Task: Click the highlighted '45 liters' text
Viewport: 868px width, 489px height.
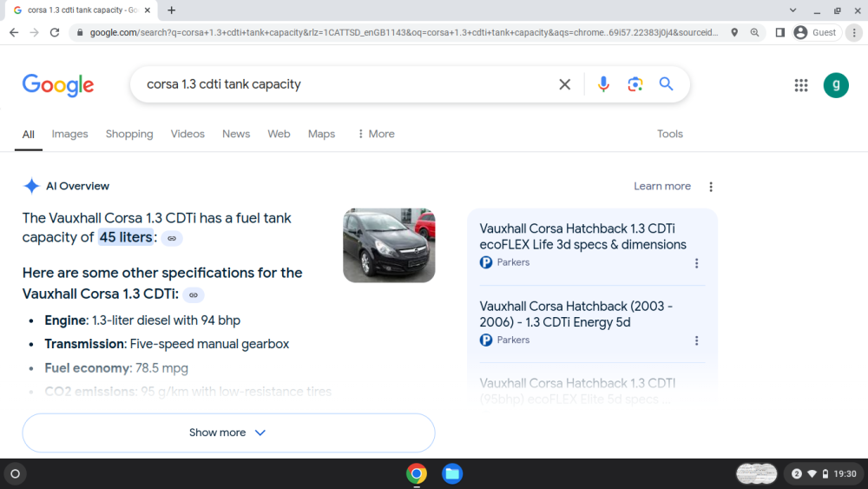Action: click(x=126, y=237)
